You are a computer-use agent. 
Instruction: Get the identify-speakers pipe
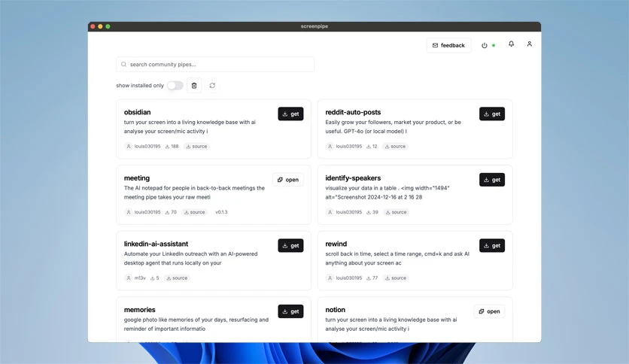tap(492, 180)
